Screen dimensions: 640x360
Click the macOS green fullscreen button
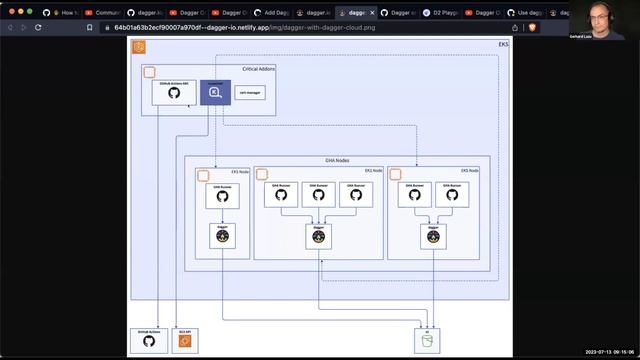click(x=30, y=11)
